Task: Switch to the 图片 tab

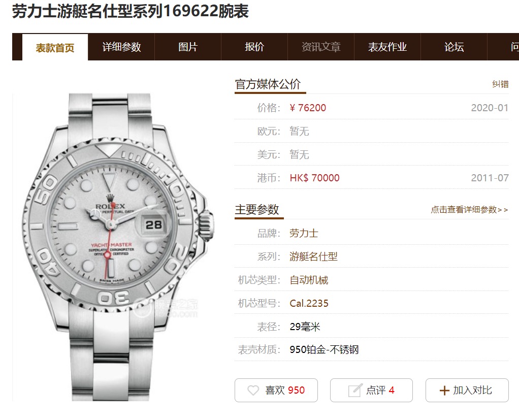Action: point(188,47)
